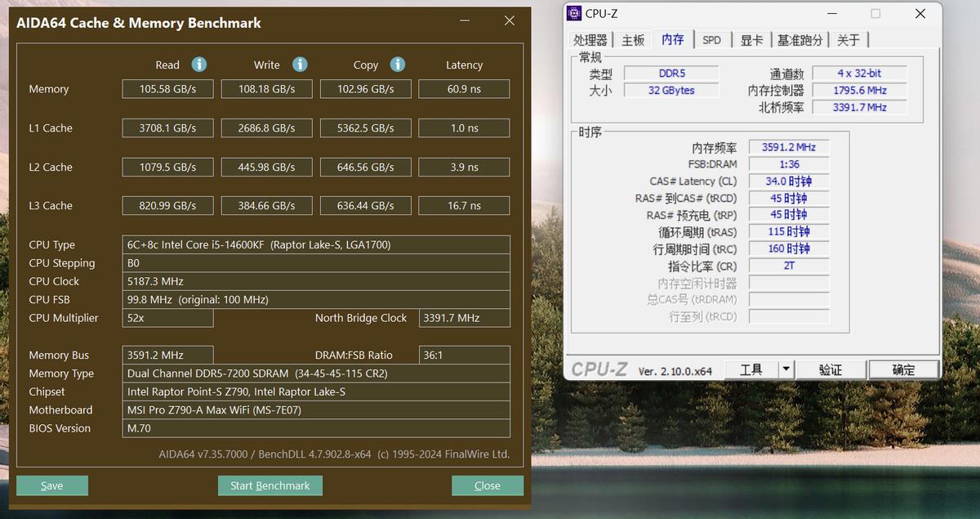The width and height of the screenshot is (980, 519).
Task: Click the Write column info icon
Action: click(300, 65)
